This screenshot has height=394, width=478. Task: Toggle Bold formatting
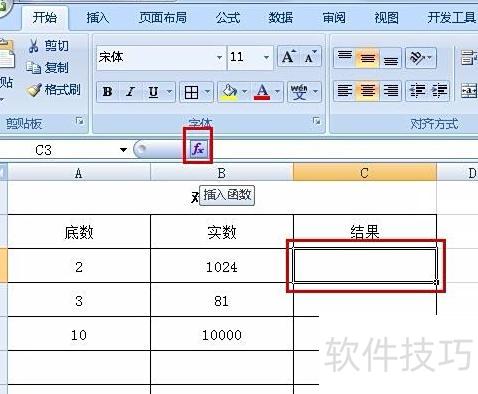[x=107, y=92]
